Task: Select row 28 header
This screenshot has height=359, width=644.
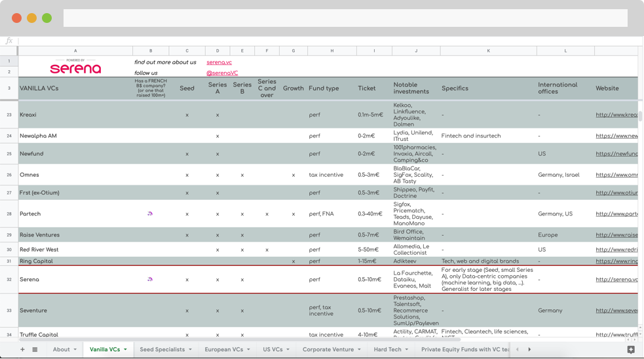Action: (9, 214)
